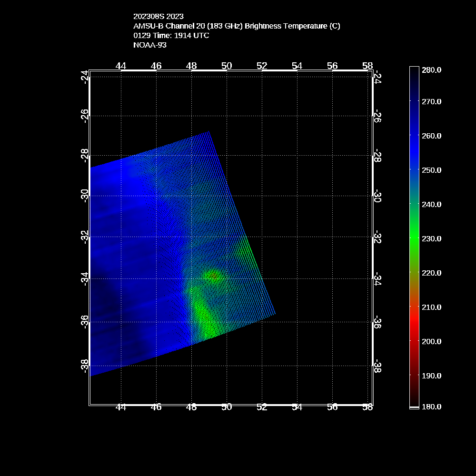This screenshot has width=476, height=476.
Task: Click the -32 latitude label on left axis
Action: tap(84, 236)
